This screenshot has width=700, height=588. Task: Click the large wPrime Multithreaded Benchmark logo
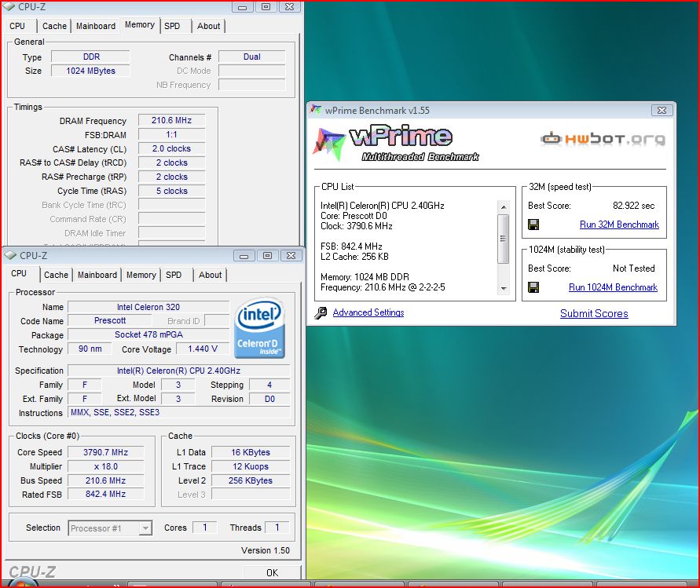pos(397,143)
